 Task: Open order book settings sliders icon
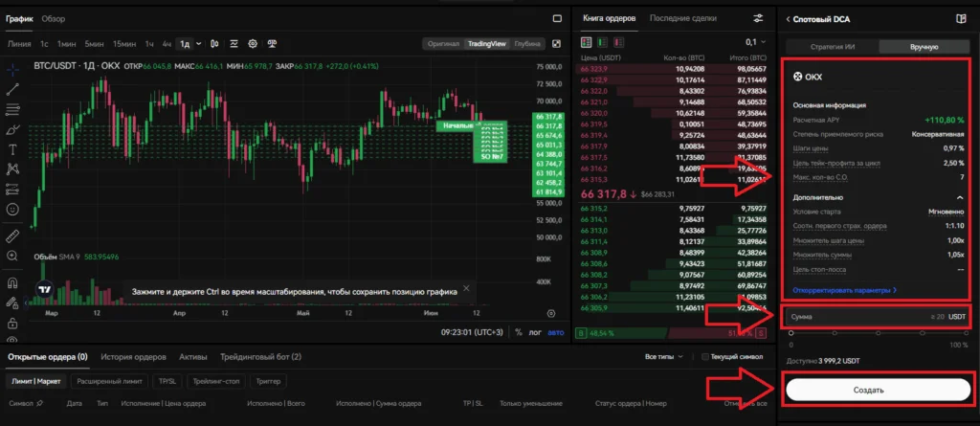pos(758,19)
